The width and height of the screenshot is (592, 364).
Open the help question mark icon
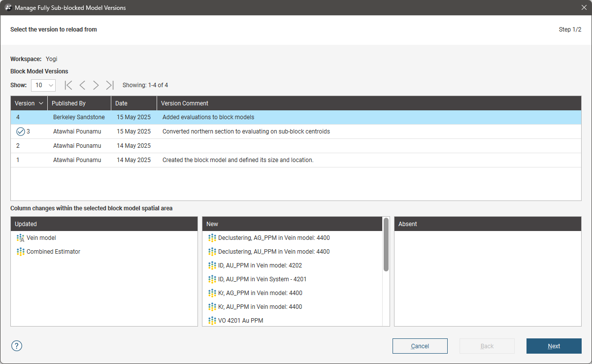coord(17,346)
